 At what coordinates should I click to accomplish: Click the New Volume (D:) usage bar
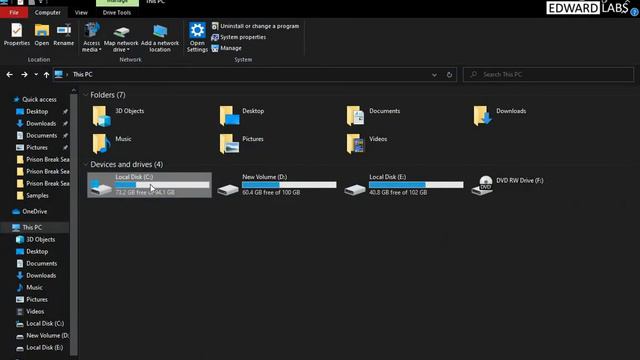pyautogui.click(x=289, y=185)
